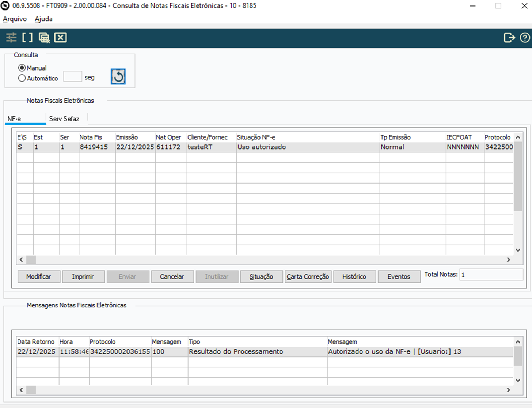Click the 'testeRT' client cell
The image size is (532, 408).
(212, 147)
